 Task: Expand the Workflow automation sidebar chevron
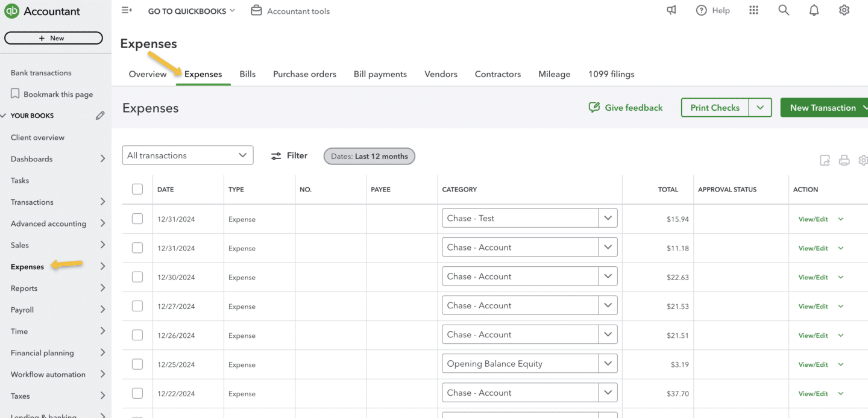pos(102,374)
